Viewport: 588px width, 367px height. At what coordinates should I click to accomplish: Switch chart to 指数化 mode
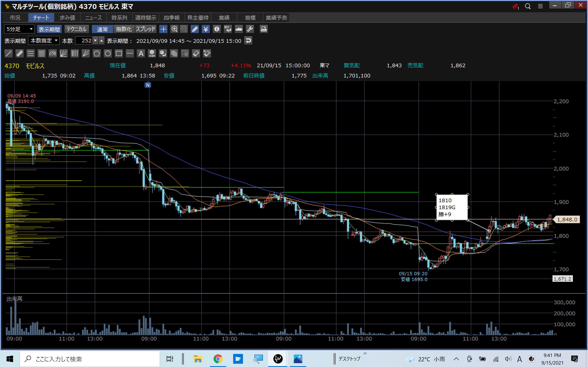pos(124,29)
